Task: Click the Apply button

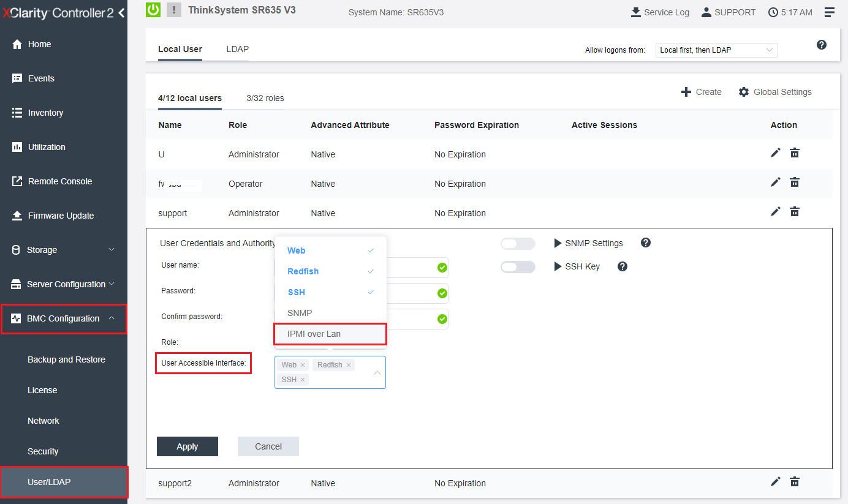Action: 187,446
